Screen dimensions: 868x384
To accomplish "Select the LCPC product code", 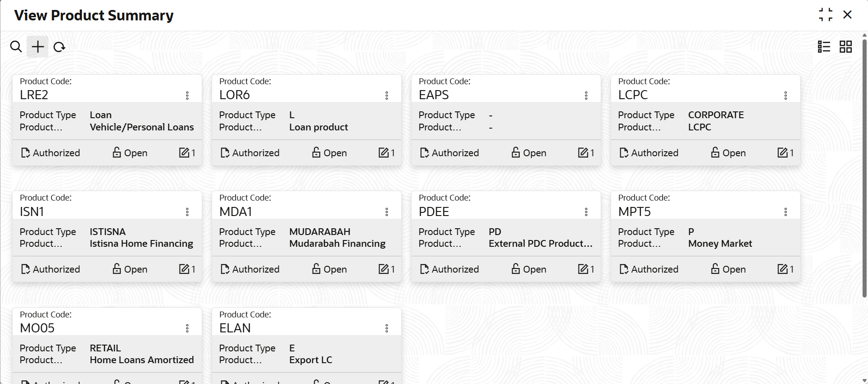I will 633,95.
